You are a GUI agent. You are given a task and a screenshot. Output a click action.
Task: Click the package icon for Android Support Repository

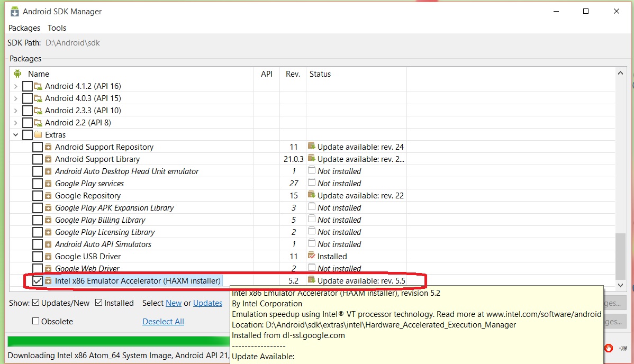click(48, 147)
